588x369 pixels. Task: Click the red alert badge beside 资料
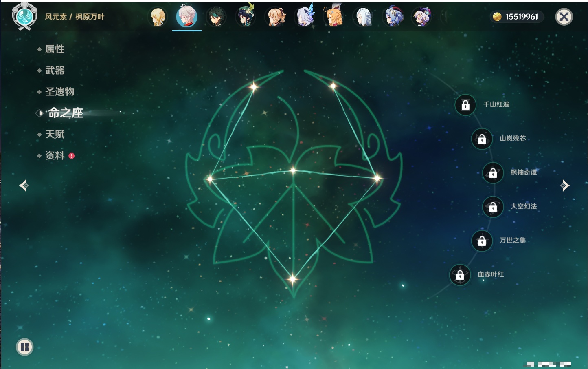tap(72, 156)
